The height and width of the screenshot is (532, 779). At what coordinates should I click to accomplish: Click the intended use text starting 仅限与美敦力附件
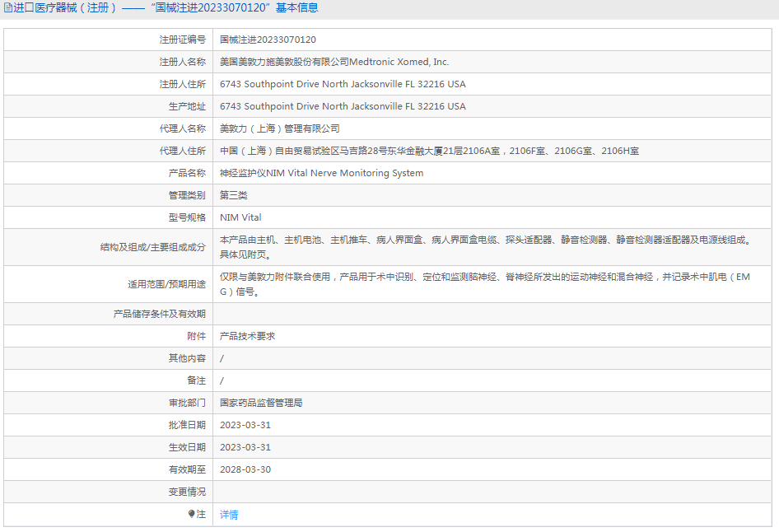485,284
